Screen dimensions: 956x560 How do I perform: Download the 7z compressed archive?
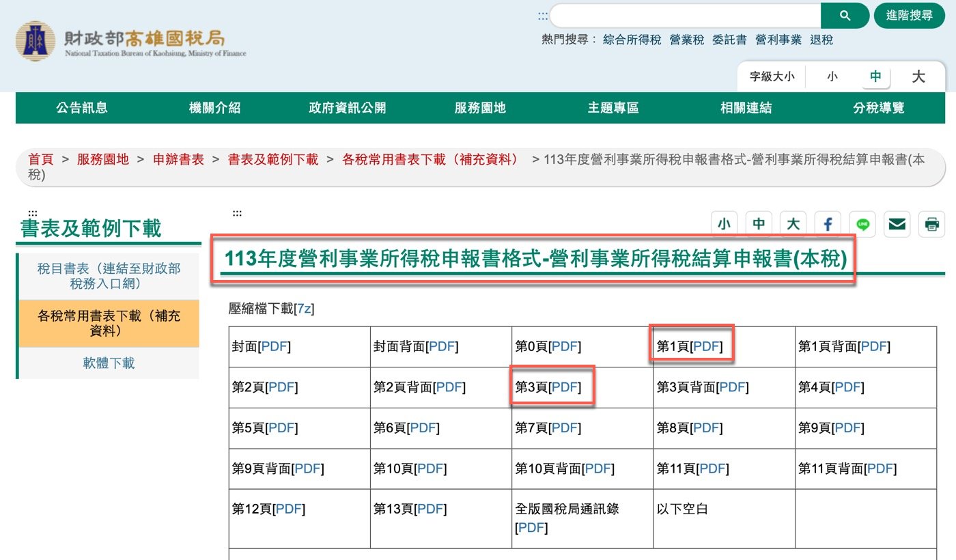pyautogui.click(x=305, y=308)
